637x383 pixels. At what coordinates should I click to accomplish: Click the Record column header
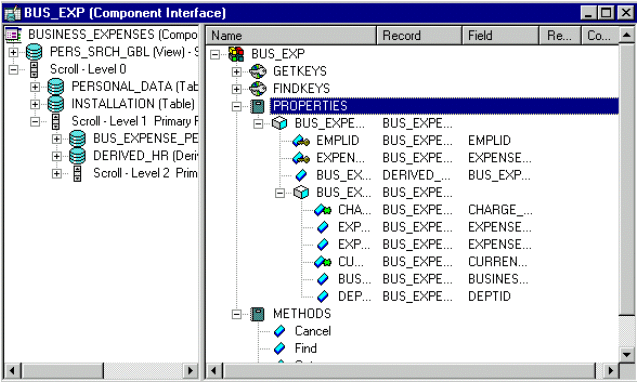click(419, 35)
